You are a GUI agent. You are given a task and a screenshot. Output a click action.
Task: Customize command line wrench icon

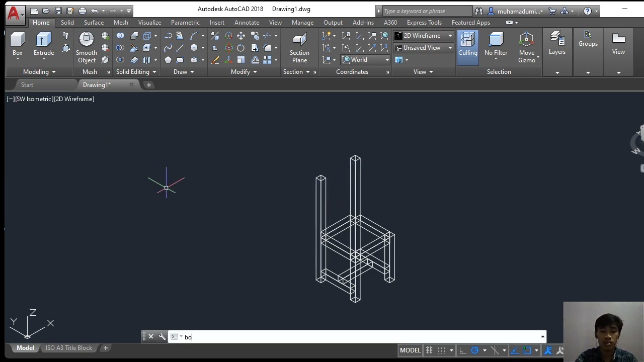coord(162,337)
